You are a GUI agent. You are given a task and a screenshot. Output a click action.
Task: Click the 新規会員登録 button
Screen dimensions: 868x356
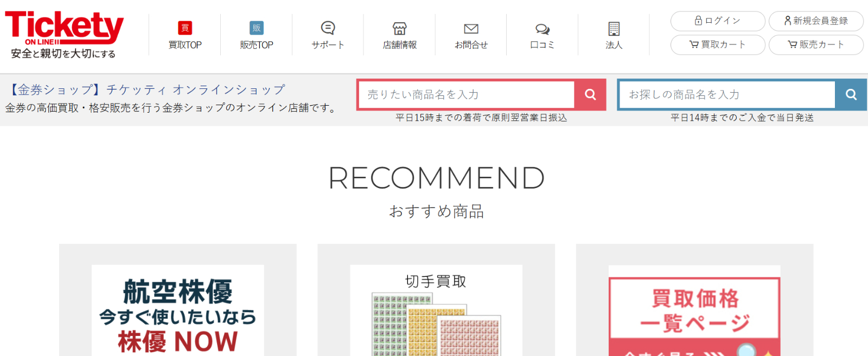[x=815, y=21]
